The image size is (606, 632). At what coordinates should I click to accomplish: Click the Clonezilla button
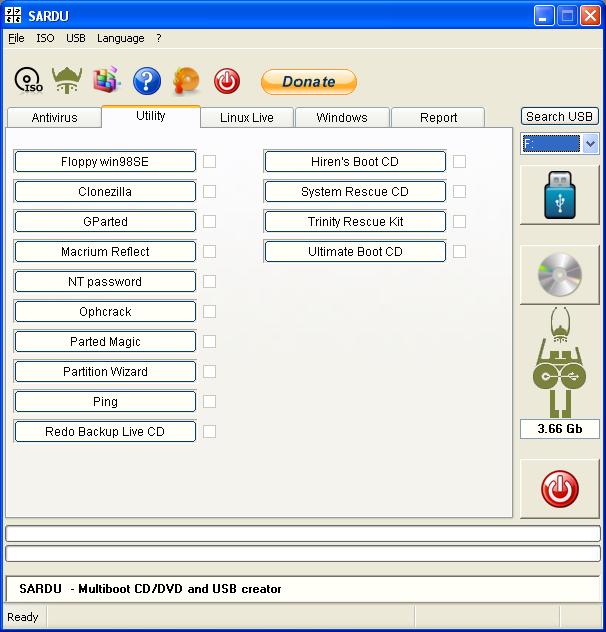pyautogui.click(x=105, y=191)
